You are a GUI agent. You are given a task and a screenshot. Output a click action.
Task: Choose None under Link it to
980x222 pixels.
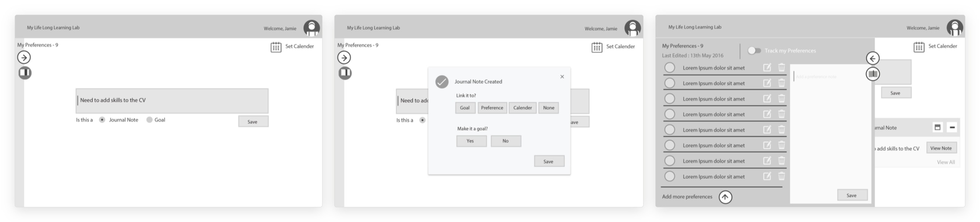[x=549, y=108]
